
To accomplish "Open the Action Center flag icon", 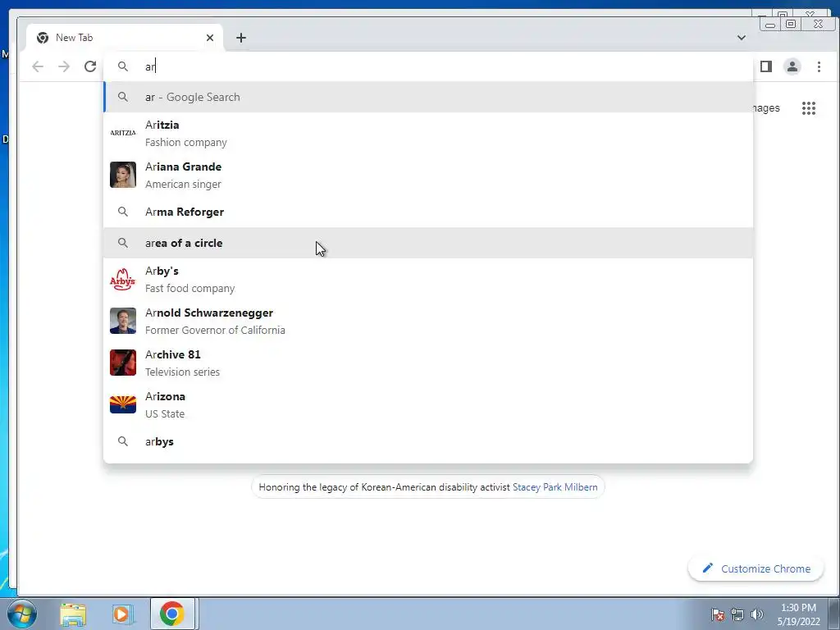I will tap(717, 614).
